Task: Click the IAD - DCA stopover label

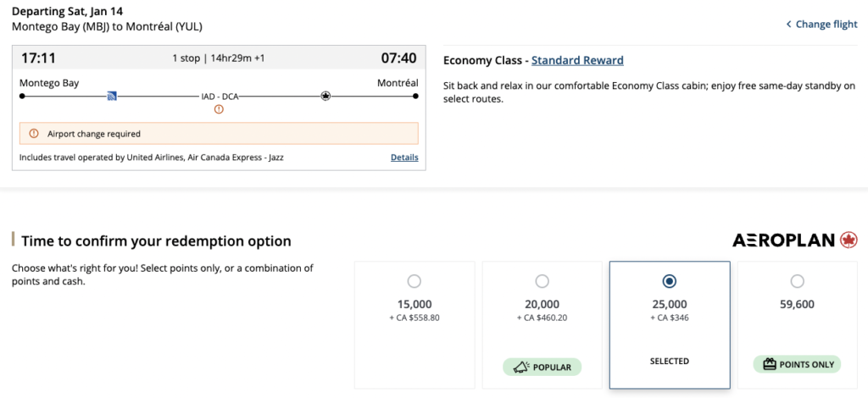Action: [x=219, y=97]
